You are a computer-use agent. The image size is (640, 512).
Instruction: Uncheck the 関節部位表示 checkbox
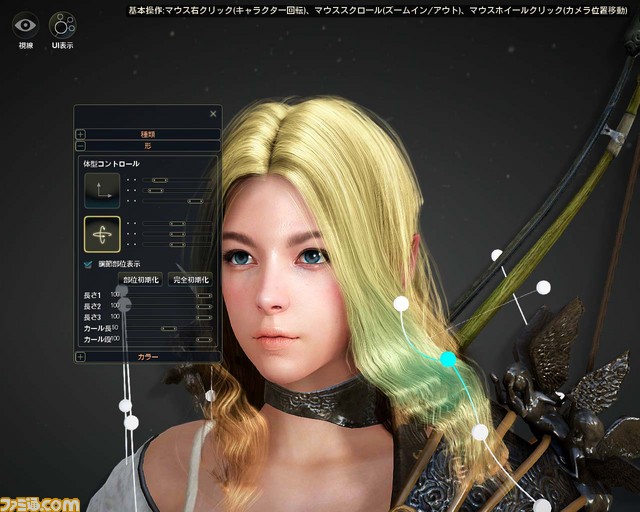point(88,264)
